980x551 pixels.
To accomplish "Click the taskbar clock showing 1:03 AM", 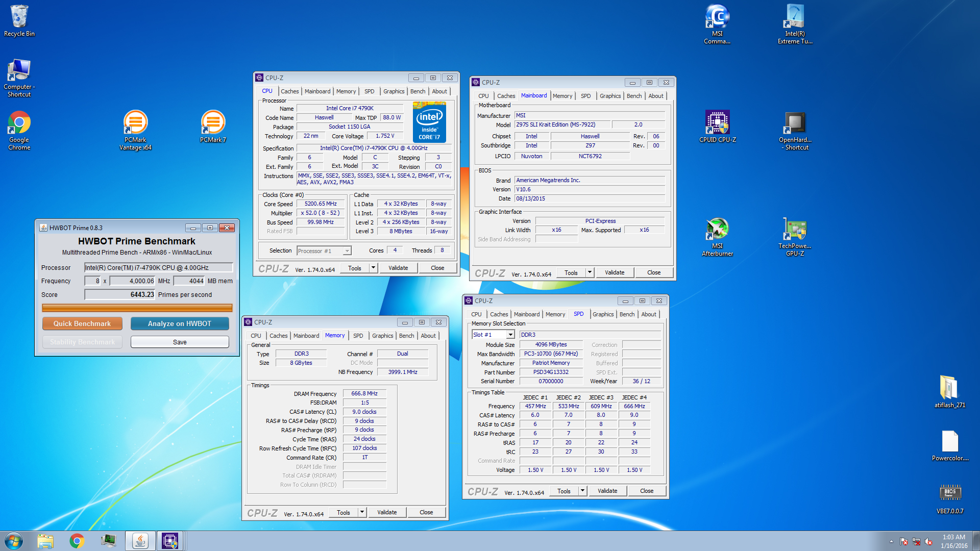I will 954,541.
